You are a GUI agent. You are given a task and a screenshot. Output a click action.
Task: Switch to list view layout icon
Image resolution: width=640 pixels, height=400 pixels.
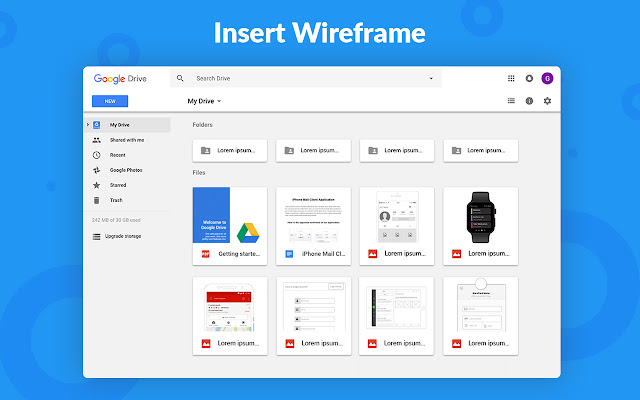(x=511, y=101)
